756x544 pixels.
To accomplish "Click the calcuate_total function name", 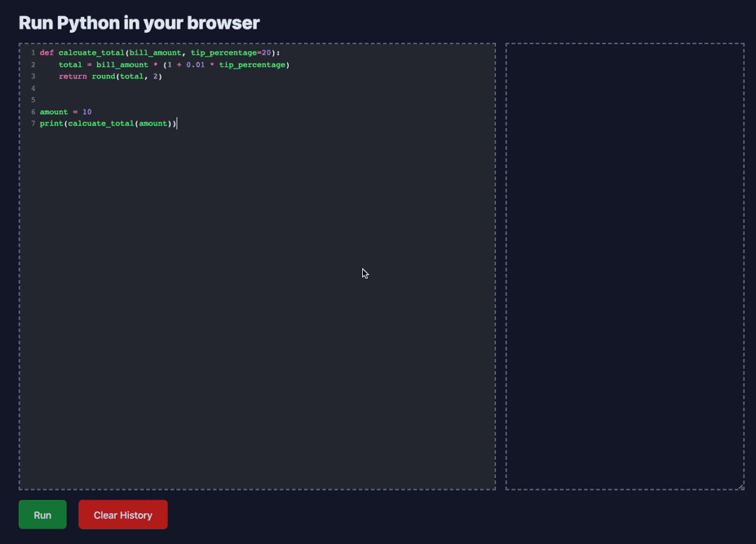I will point(91,53).
